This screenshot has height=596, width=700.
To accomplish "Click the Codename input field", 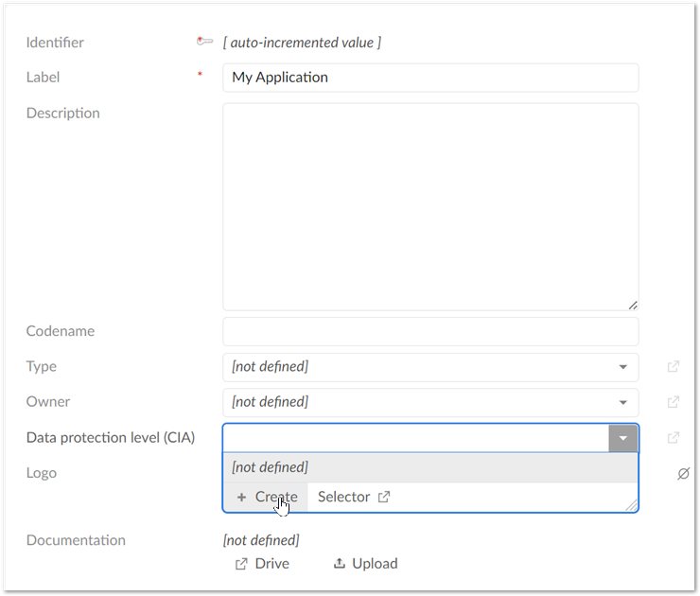I will (430, 331).
